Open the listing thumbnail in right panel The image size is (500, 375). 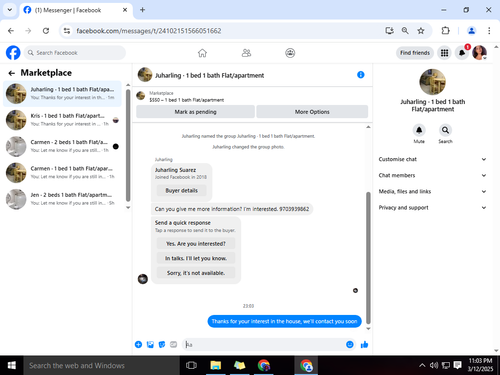(432, 82)
